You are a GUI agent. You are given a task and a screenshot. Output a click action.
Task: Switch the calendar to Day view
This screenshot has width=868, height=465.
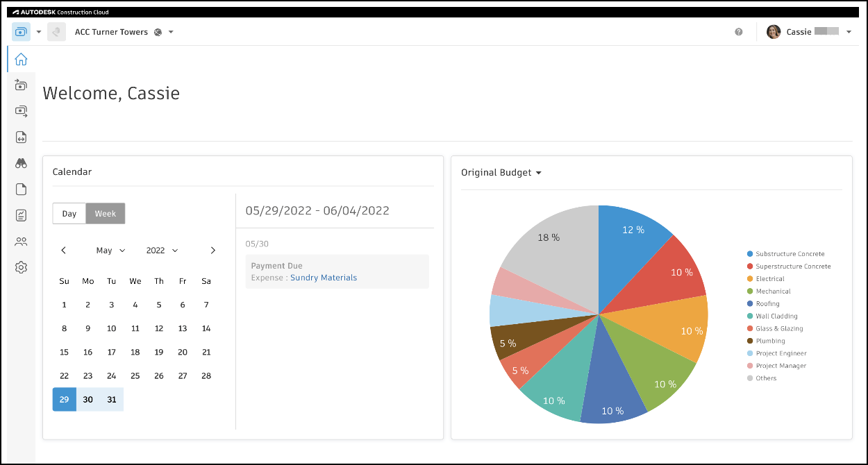click(69, 213)
